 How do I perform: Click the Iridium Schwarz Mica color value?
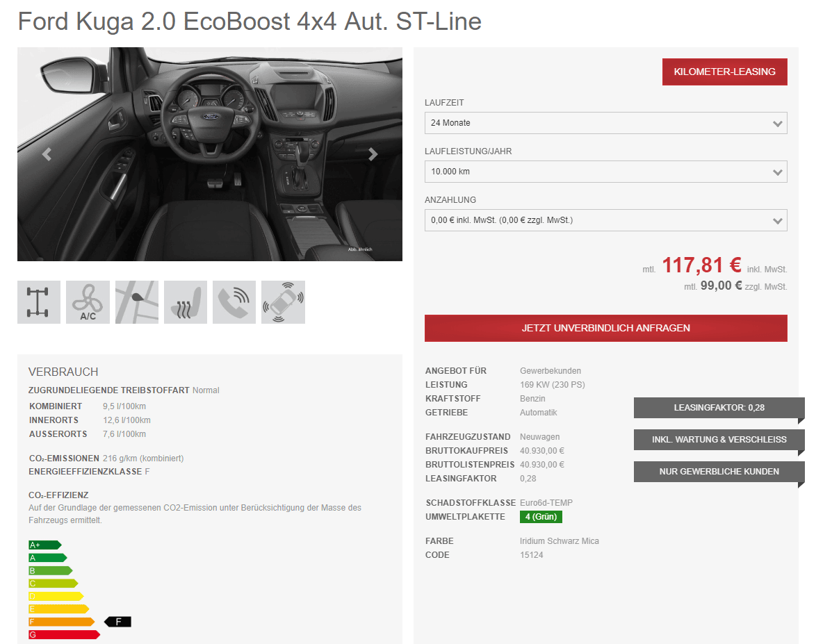click(x=560, y=541)
